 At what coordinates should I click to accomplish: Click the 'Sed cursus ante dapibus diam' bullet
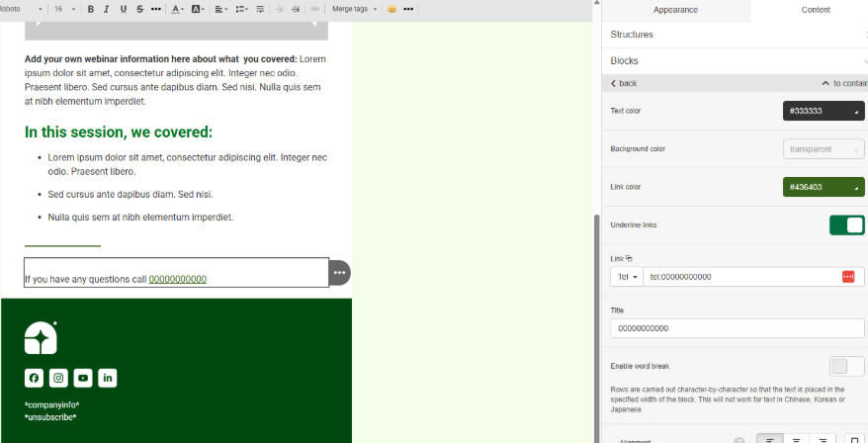click(x=130, y=195)
